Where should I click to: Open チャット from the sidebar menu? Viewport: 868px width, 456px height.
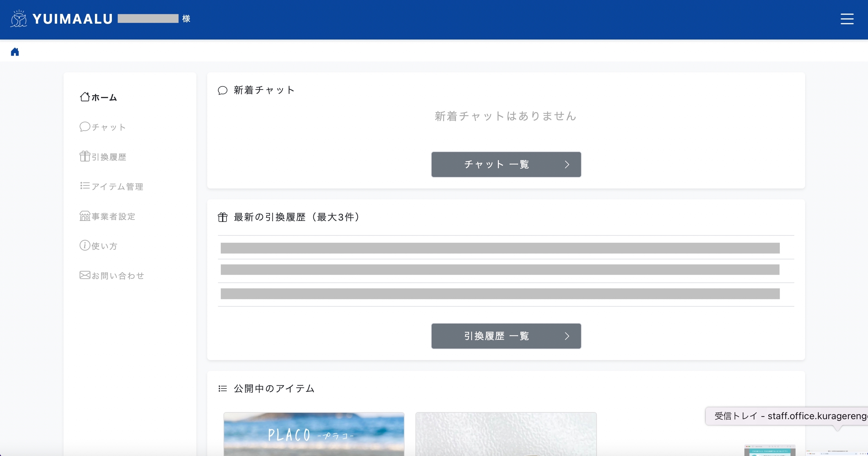108,127
